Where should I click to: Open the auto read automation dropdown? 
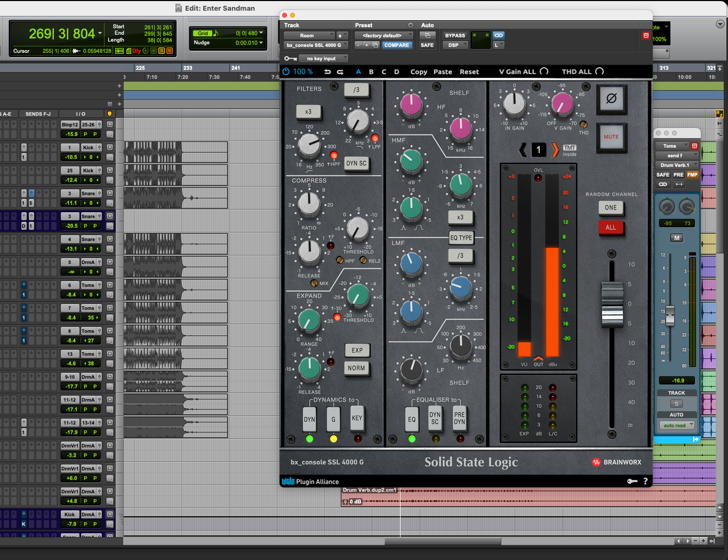676,426
